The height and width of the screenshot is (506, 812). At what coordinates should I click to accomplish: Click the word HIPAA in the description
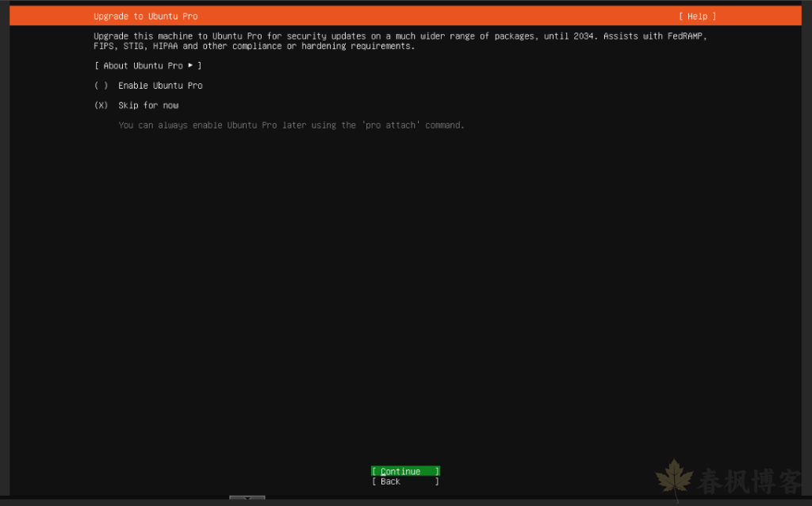pyautogui.click(x=165, y=46)
